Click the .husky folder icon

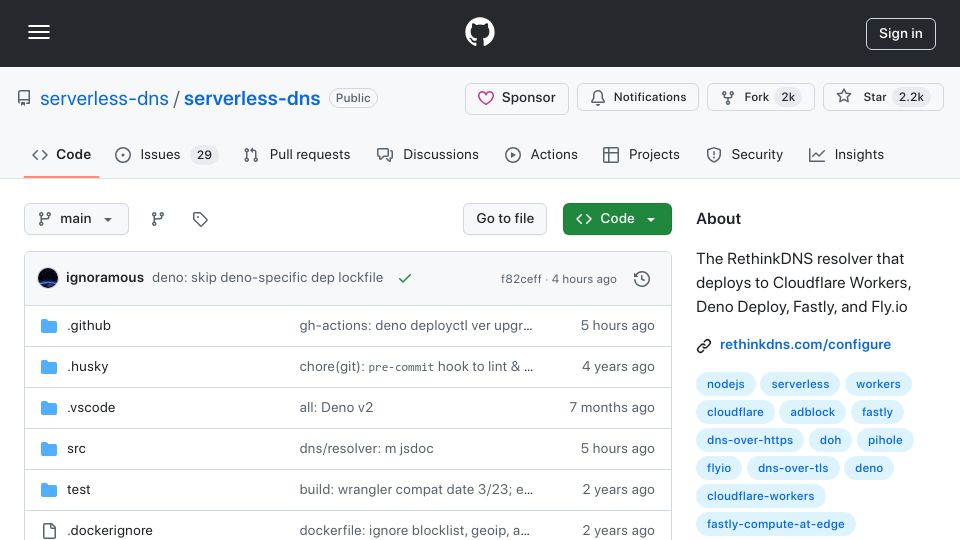(49, 367)
